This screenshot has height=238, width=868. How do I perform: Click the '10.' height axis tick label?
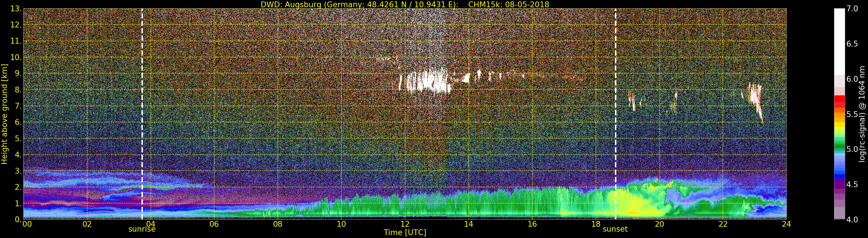pyautogui.click(x=16, y=57)
